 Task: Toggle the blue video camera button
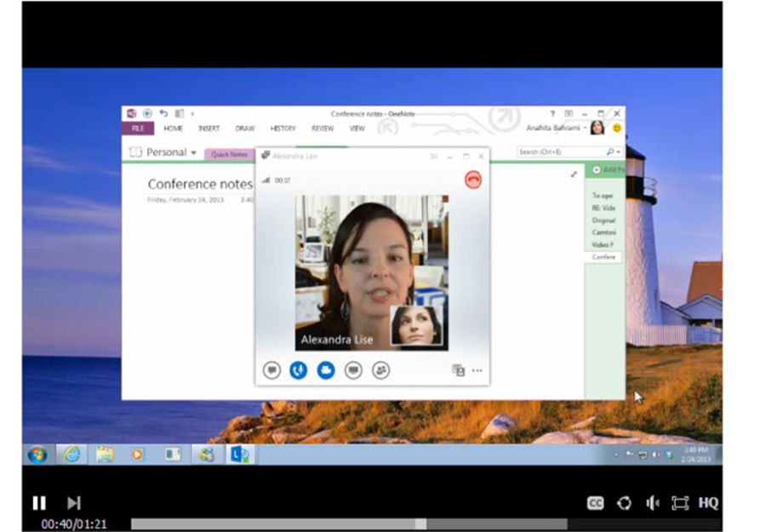point(326,370)
